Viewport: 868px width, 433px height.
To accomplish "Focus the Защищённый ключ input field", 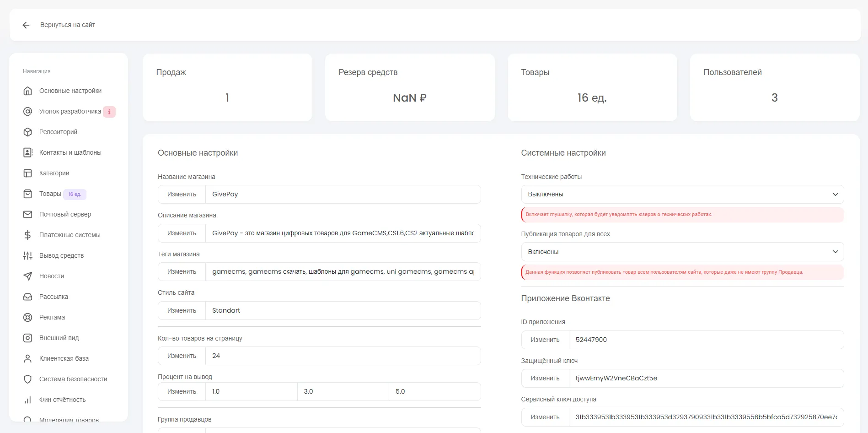I will (706, 378).
